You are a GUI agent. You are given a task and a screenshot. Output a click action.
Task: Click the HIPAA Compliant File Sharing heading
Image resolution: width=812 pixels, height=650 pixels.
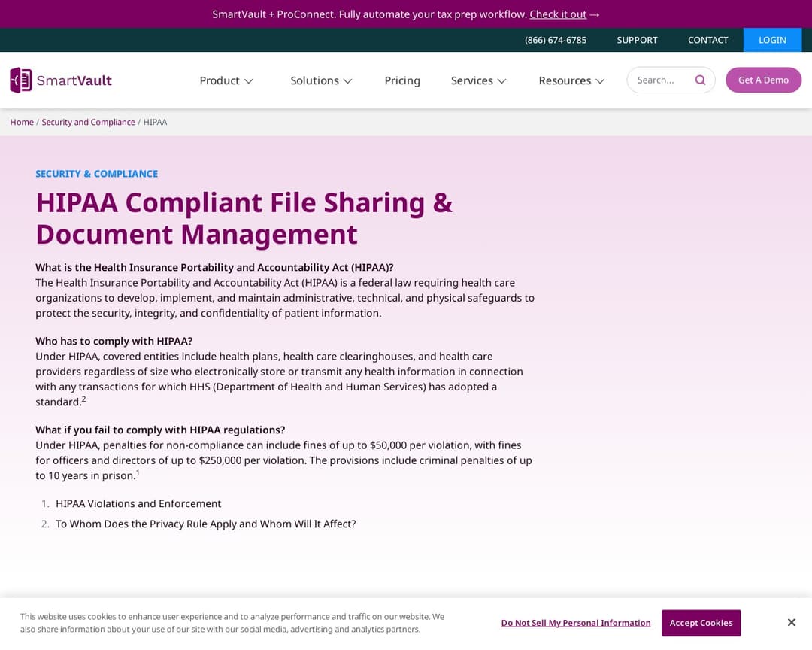pyautogui.click(x=244, y=218)
